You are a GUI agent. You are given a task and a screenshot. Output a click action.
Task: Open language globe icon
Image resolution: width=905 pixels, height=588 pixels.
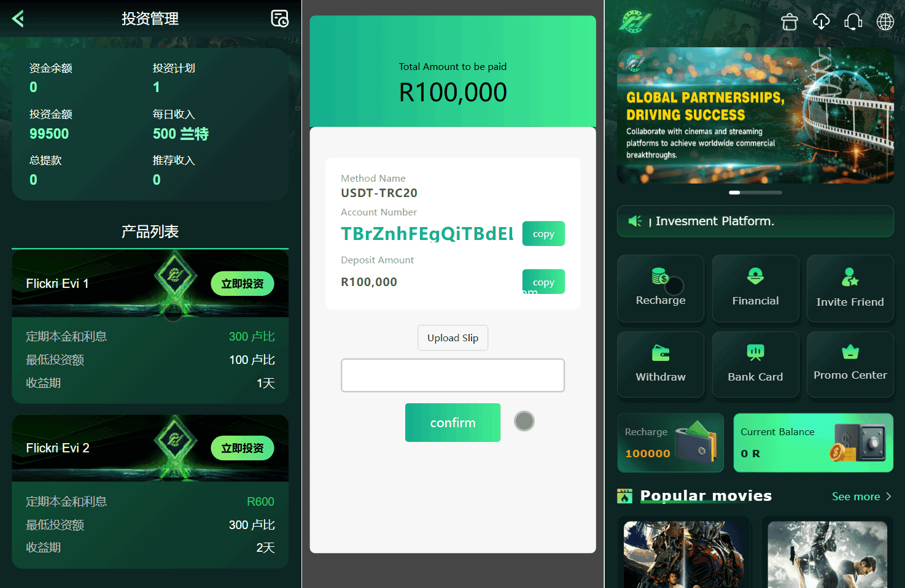[x=885, y=21]
